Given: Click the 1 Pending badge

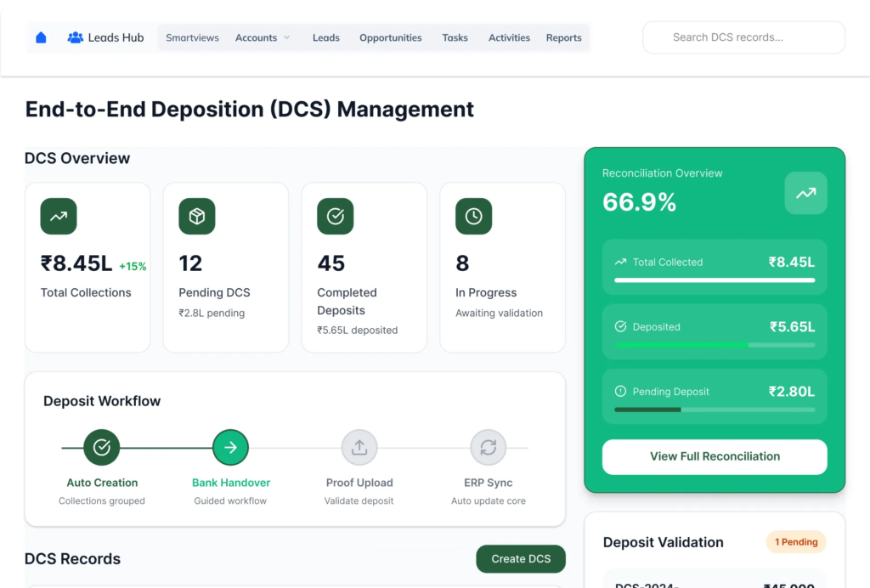Looking at the screenshot, I should point(796,542).
